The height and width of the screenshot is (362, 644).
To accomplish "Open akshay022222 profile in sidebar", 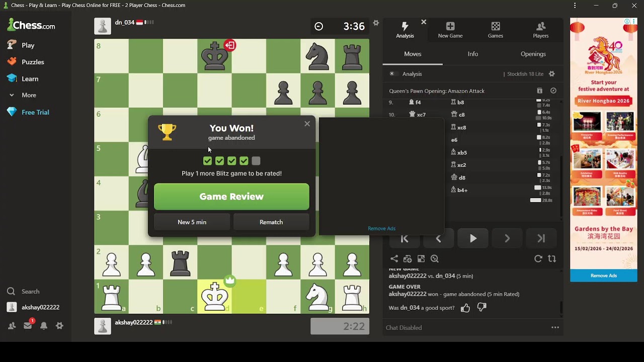I will pos(33,307).
